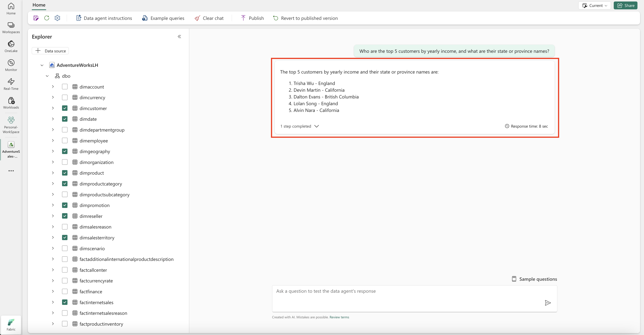Image resolution: width=644 pixels, height=335 pixels.
Task: Click the AdventureWorksLH lakehouse icon
Action: (52, 65)
